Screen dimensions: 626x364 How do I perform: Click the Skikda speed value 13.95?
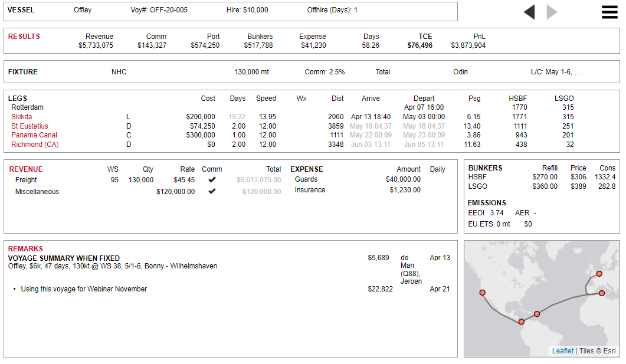(x=267, y=117)
